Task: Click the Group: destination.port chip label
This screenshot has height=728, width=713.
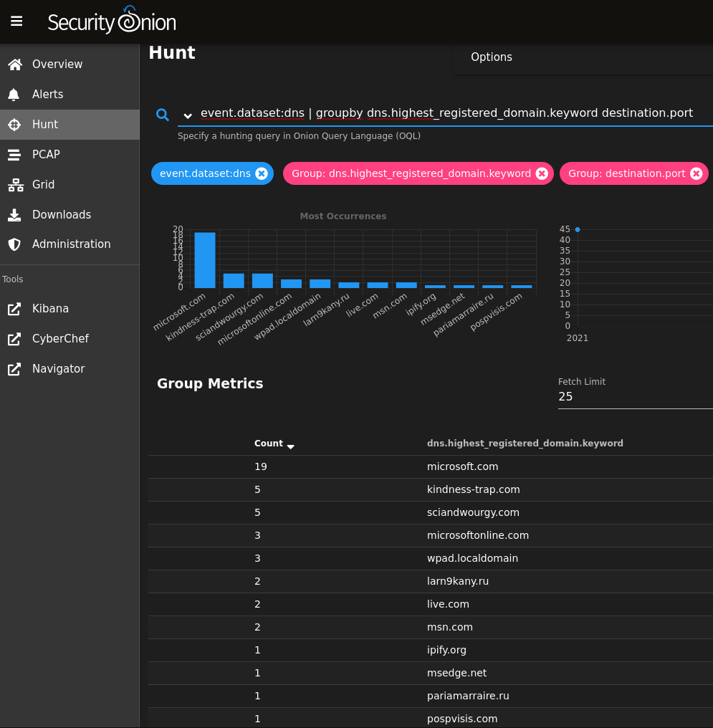Action: tap(627, 173)
